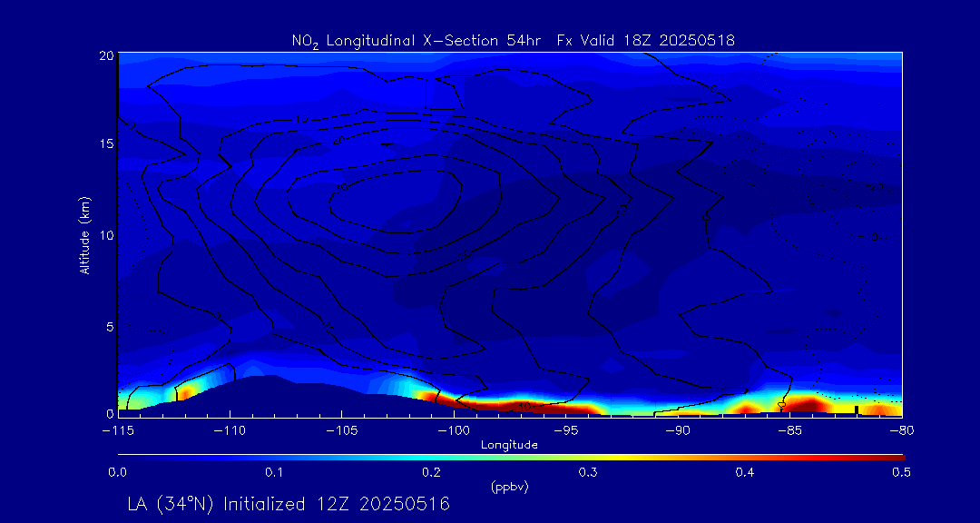Click the "(ppbv)" units label
The image size is (980, 523).
point(511,488)
